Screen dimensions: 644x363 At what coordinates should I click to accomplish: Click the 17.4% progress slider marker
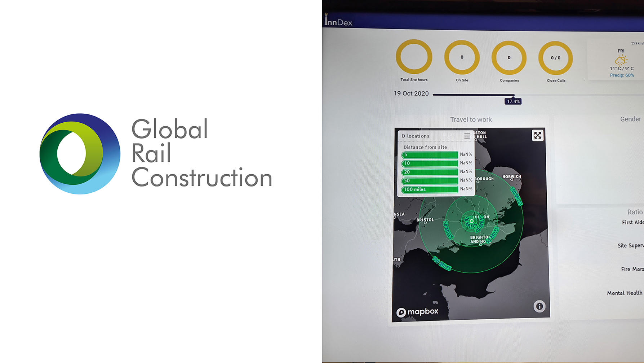pos(513,101)
